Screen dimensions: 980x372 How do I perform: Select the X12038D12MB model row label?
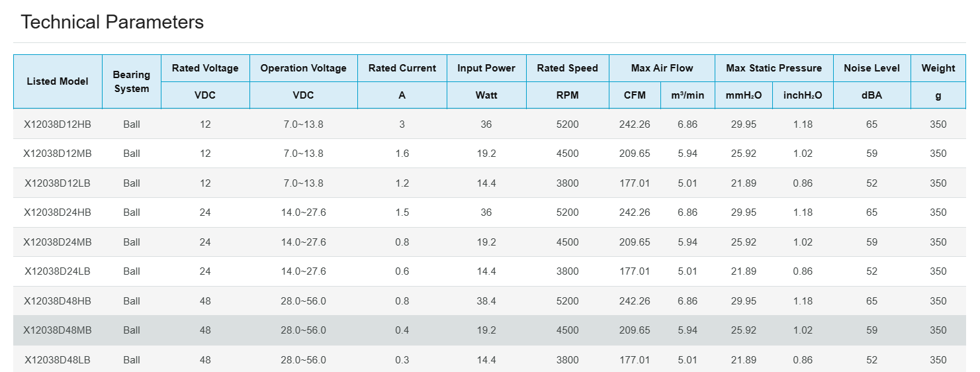tap(58, 154)
